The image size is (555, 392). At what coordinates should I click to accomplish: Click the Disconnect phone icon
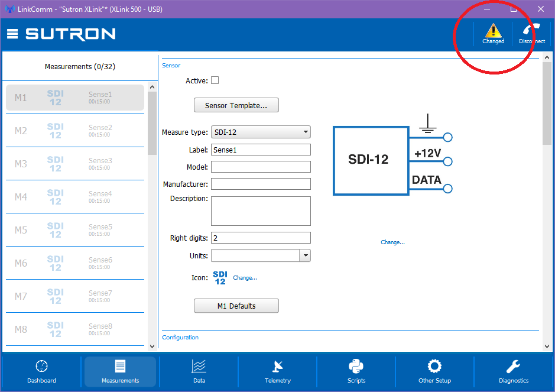click(531, 30)
